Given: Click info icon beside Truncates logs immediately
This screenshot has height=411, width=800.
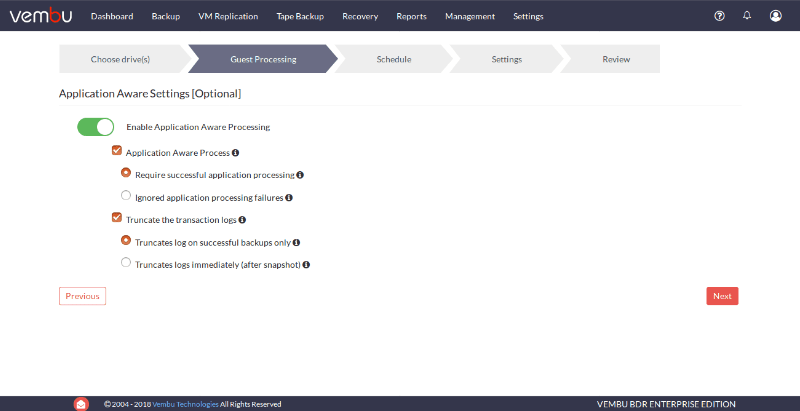Looking at the screenshot, I should point(306,265).
